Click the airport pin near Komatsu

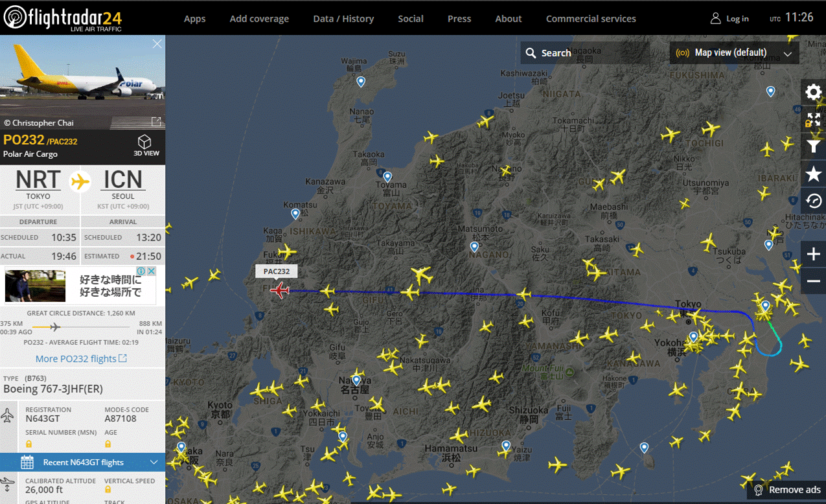click(x=295, y=213)
